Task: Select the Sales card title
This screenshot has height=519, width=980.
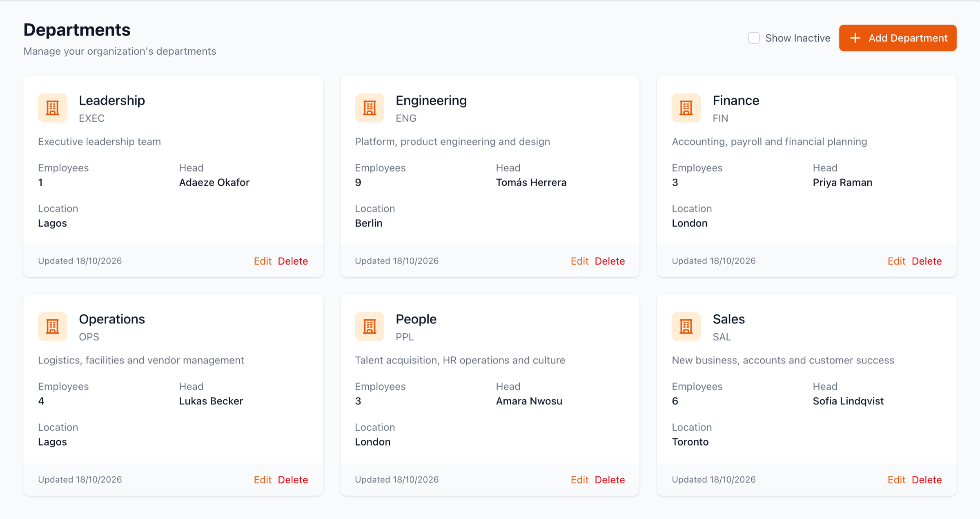Action: [729, 319]
